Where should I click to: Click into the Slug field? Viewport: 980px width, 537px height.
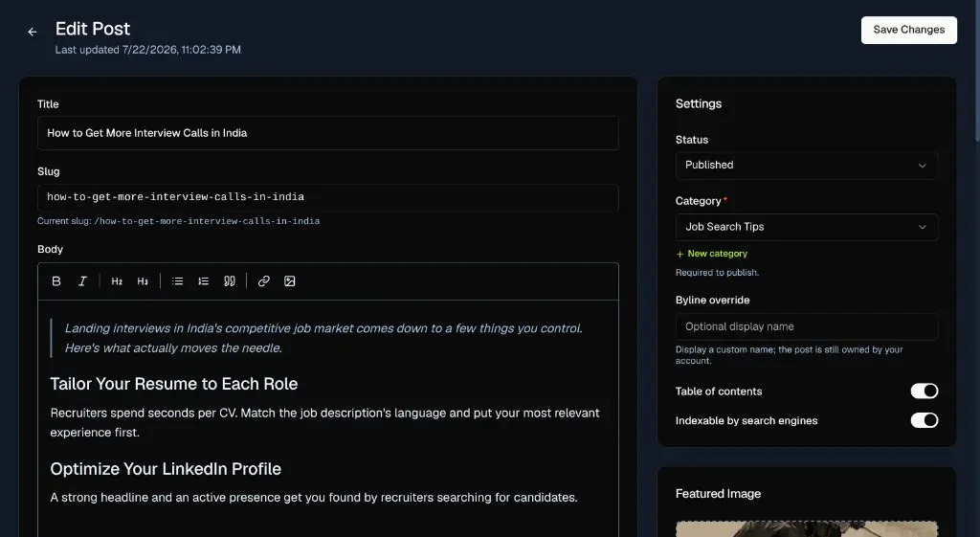pos(328,197)
